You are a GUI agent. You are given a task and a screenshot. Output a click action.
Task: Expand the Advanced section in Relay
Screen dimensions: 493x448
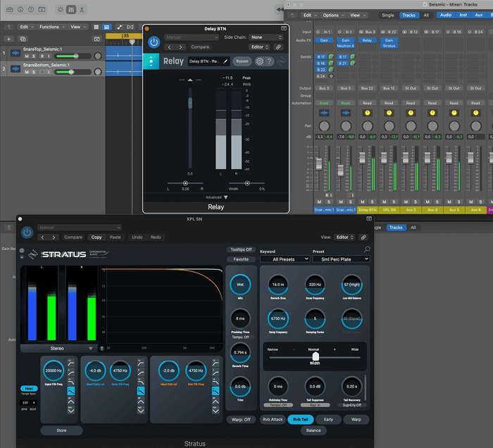216,197
